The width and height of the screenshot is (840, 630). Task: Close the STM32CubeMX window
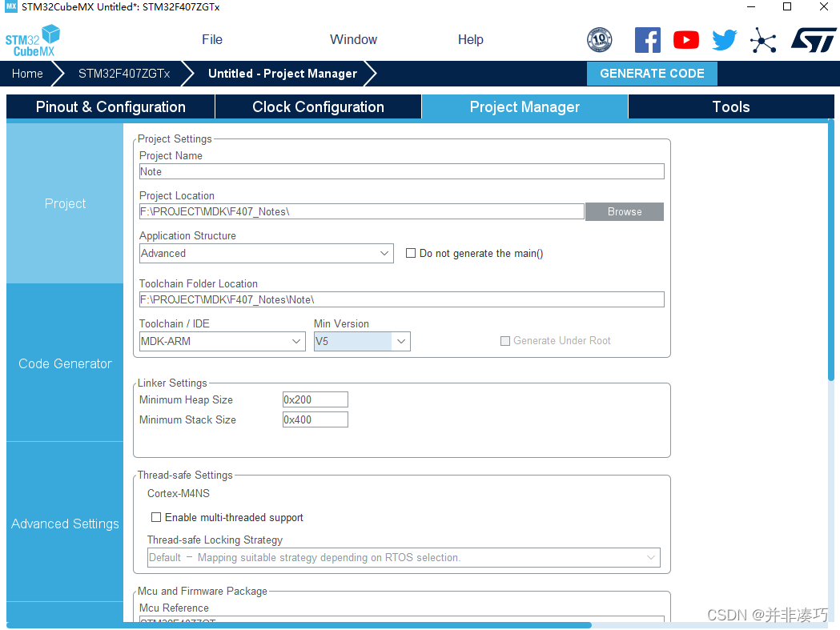(824, 7)
